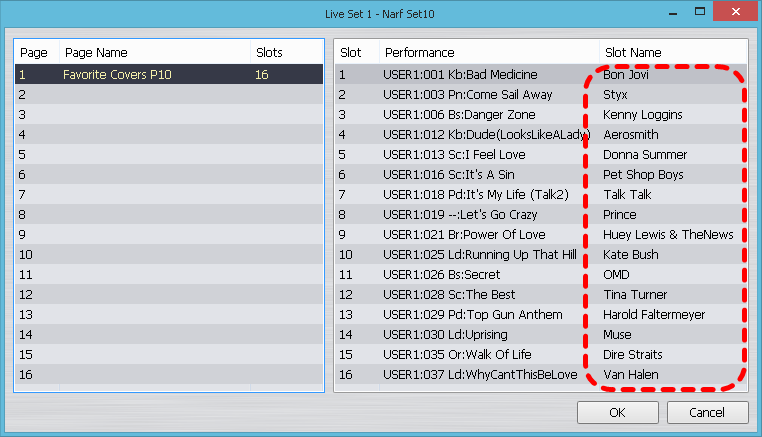The width and height of the screenshot is (762, 437).
Task: Click the Slots column header
Action: 287,52
